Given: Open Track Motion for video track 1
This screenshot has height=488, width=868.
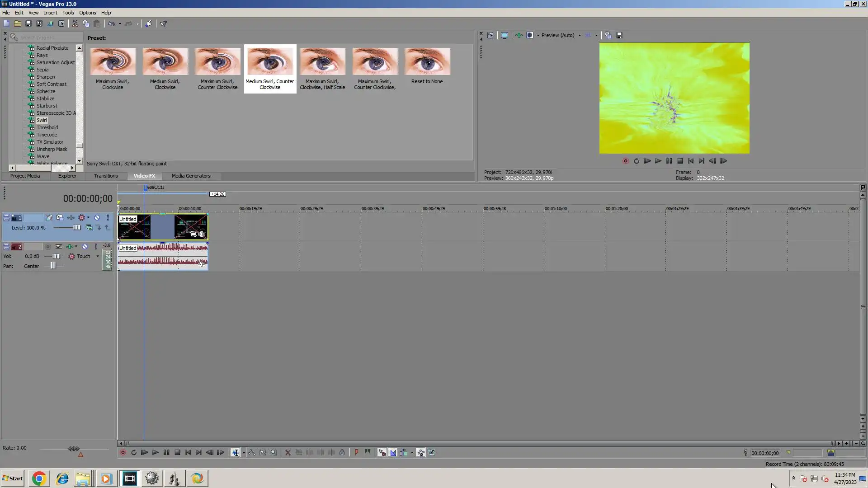Looking at the screenshot, I should [x=60, y=218].
